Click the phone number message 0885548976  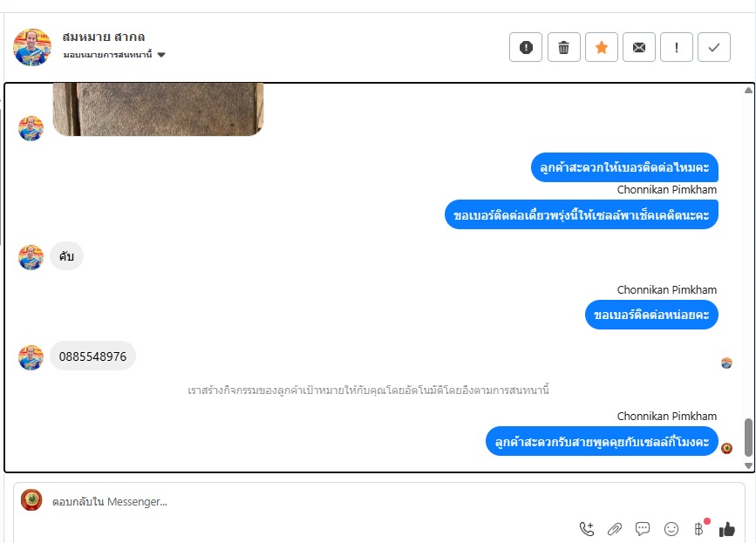point(92,356)
